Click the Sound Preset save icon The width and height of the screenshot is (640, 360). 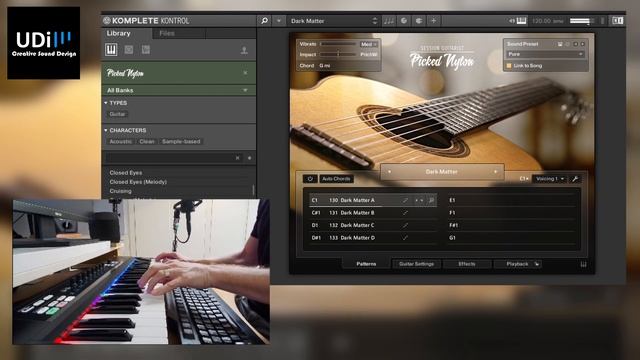pos(560,44)
